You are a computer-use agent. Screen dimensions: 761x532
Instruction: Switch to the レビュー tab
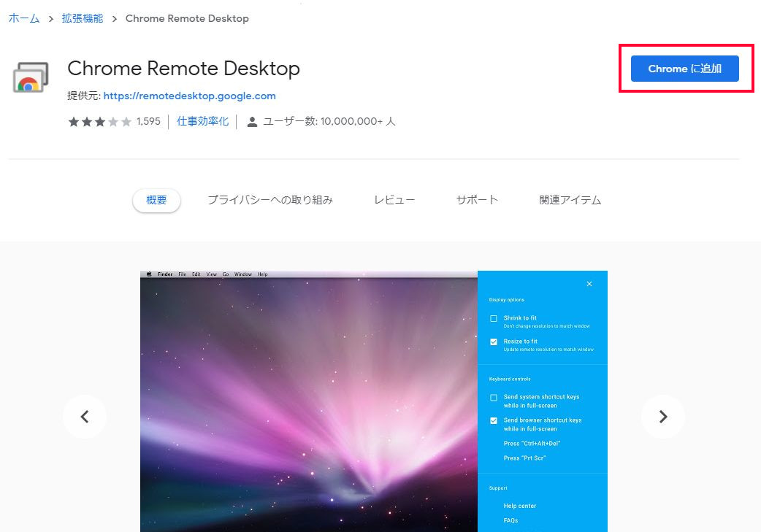click(x=394, y=199)
